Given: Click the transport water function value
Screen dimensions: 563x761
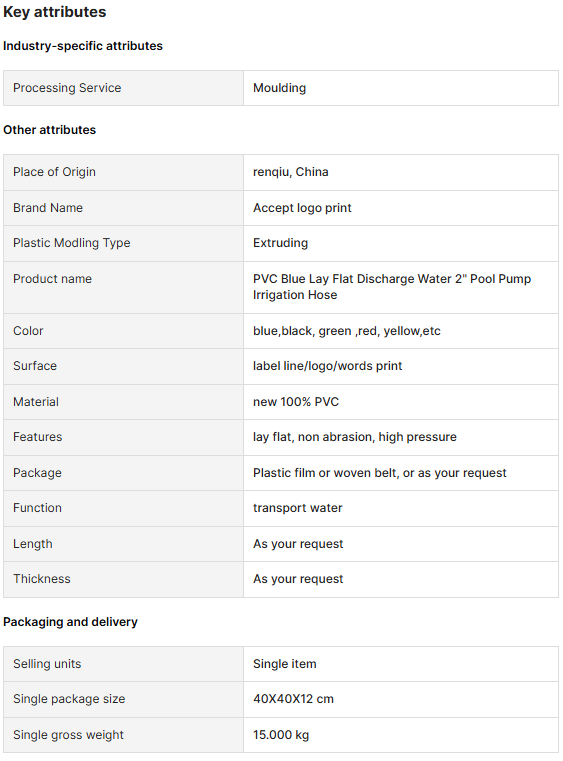Looking at the screenshot, I should 298,508.
